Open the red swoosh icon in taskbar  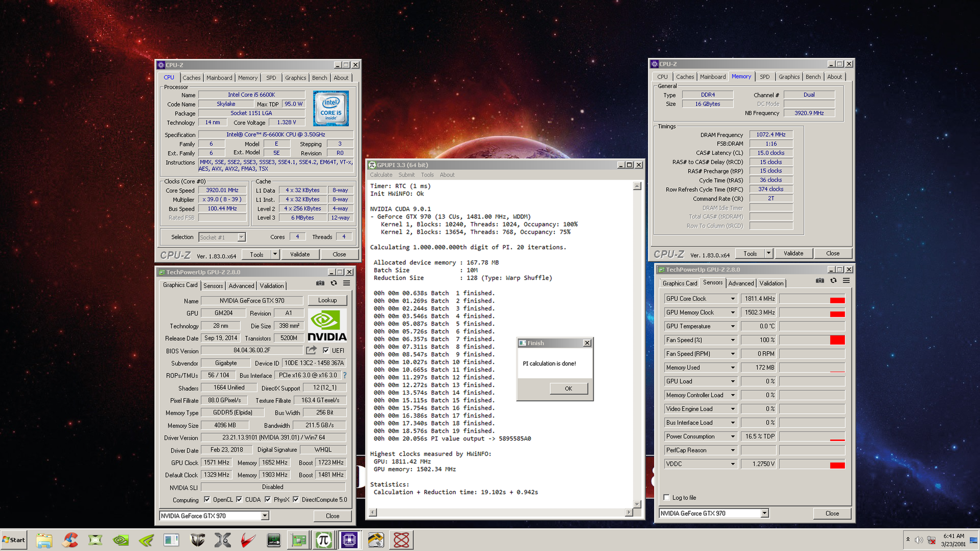248,540
